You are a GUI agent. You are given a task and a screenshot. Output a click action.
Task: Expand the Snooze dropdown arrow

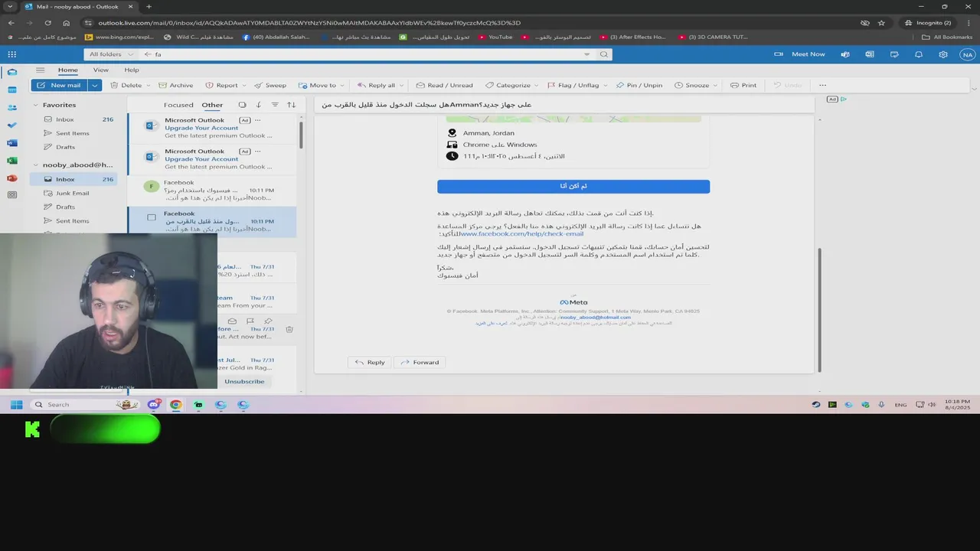click(716, 85)
